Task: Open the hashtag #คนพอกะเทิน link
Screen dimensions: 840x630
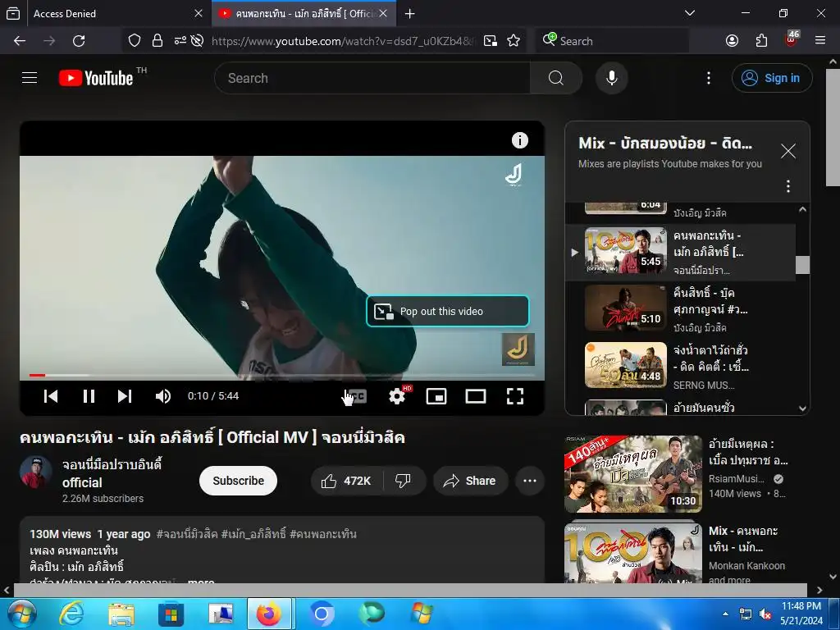Action: 323,534
